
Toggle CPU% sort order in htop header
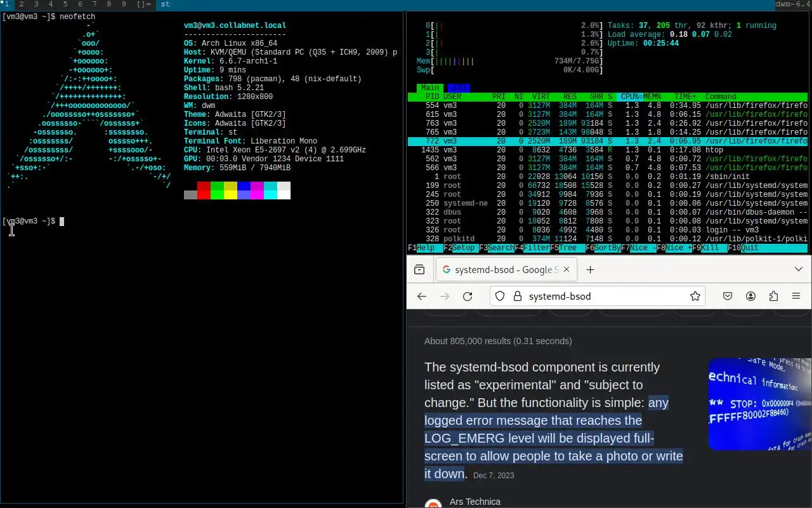(631, 97)
